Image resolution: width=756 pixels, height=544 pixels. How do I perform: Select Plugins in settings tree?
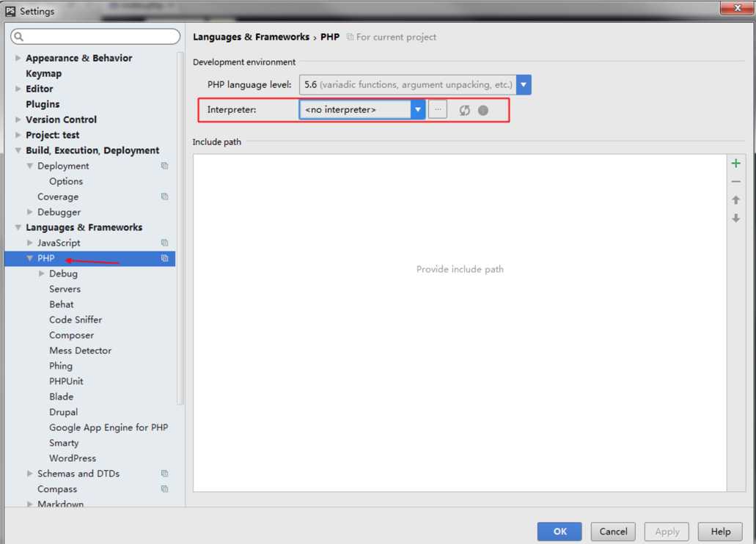(43, 104)
